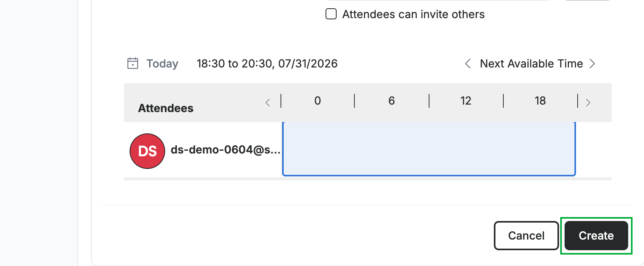Select the ds-demo-0604 attendee email
This screenshot has width=644, height=266.
(x=226, y=150)
